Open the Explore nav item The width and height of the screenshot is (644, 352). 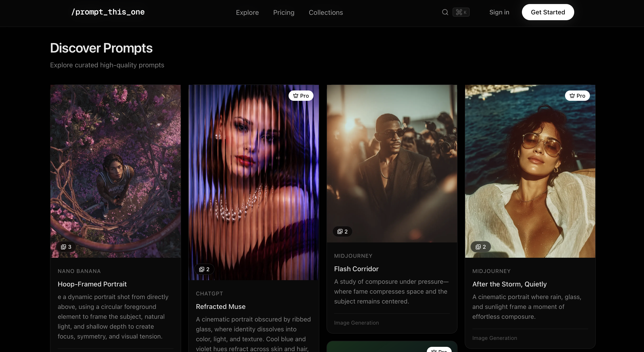pos(247,13)
